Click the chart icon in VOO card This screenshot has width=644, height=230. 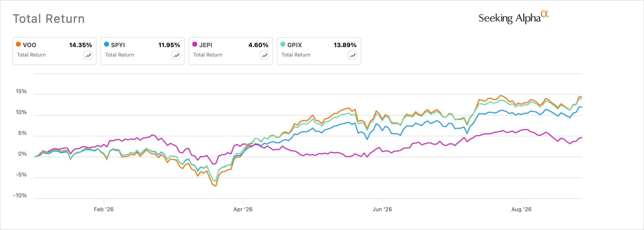(88, 55)
